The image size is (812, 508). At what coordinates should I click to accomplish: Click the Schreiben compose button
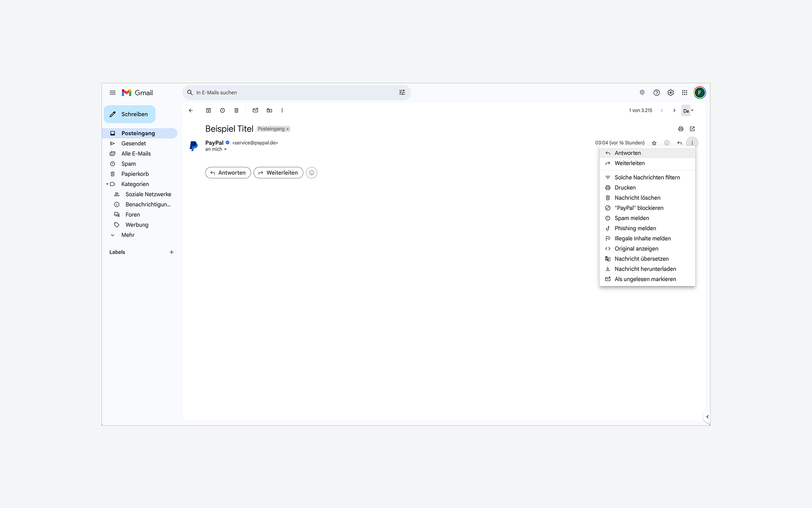[129, 114]
